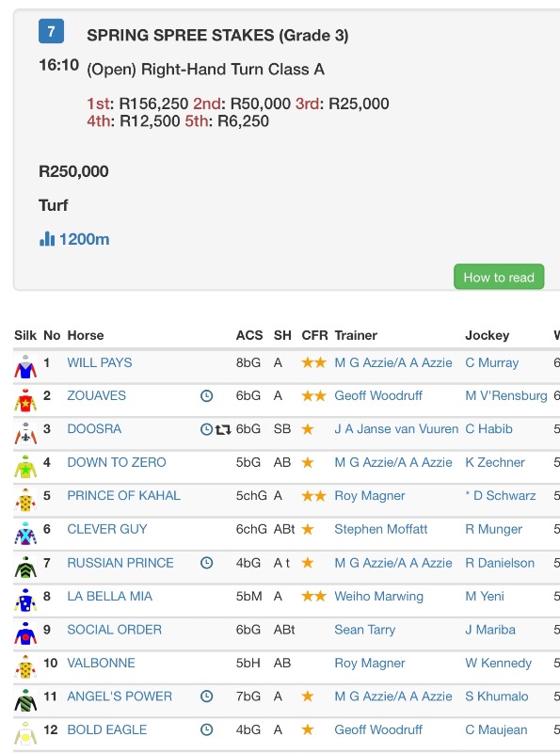Open trainer Geoff Woodruff in ZOUAVES row
The width and height of the screenshot is (560, 753).
(x=378, y=395)
